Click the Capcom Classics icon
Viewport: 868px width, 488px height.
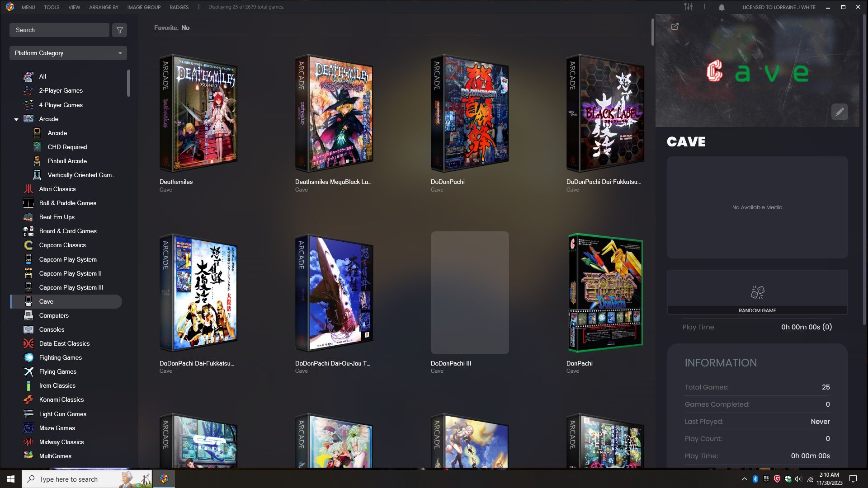click(x=28, y=245)
